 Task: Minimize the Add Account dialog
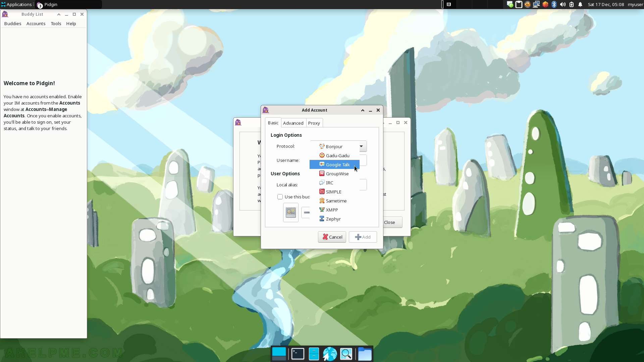(x=370, y=110)
